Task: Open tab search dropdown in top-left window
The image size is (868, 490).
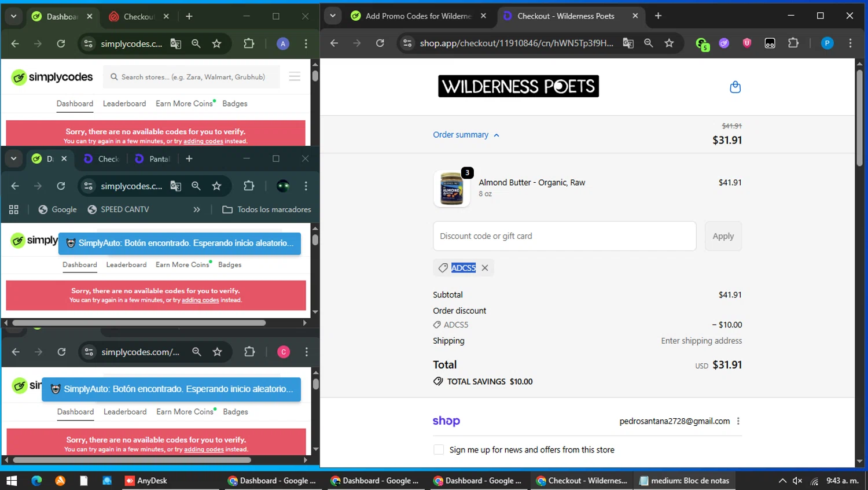Action: (13, 16)
